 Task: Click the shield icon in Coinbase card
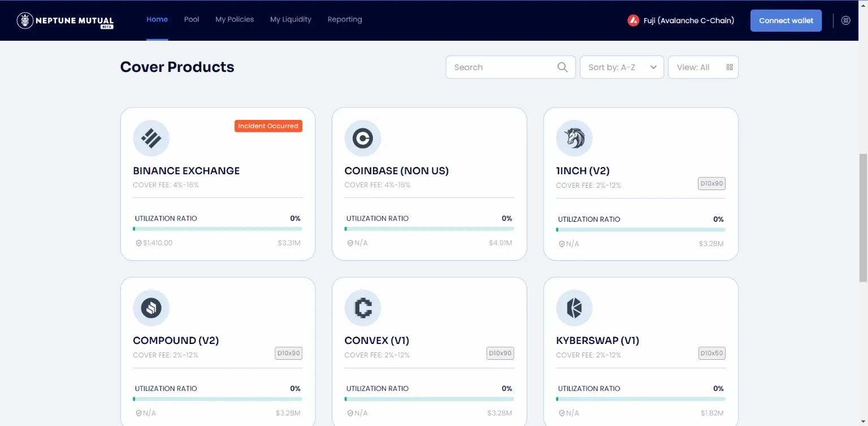click(350, 243)
